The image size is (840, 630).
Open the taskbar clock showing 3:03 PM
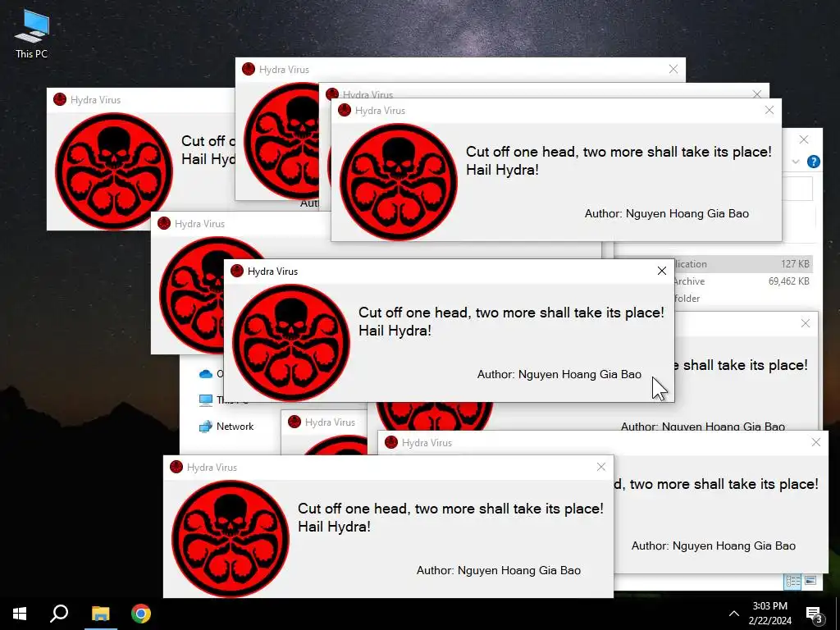point(769,614)
